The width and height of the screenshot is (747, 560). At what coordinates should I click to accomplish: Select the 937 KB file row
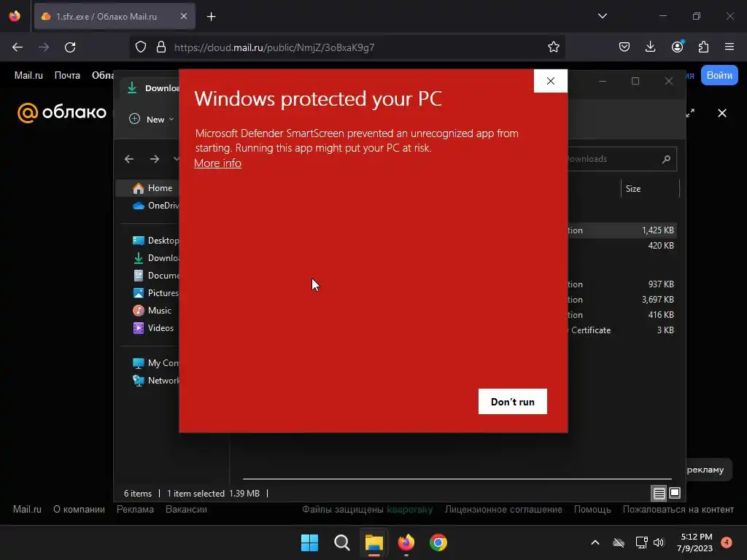pyautogui.click(x=622, y=284)
